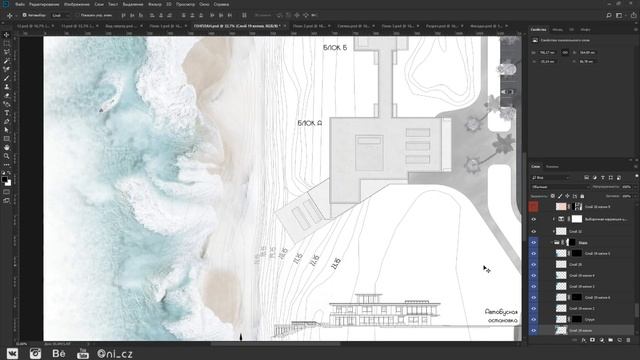Screen dimensions: 640x360
Task: Select the Type tool
Action: [x=7, y=113]
